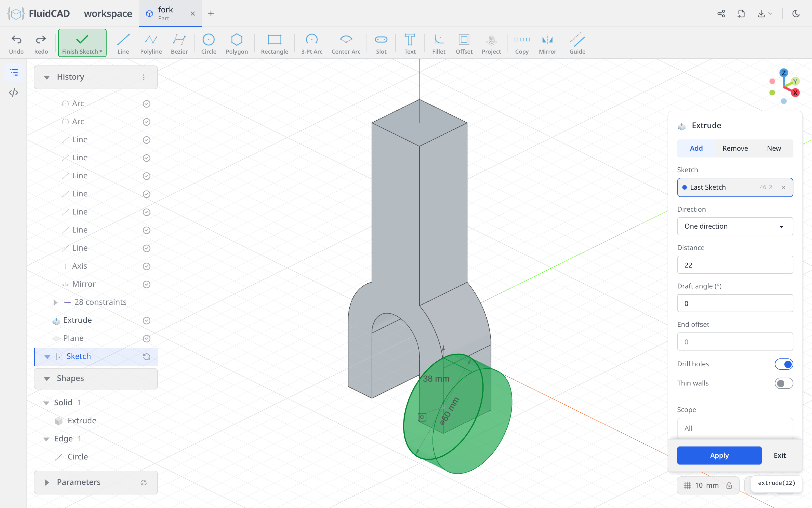Open the share icon in top bar

pos(721,14)
